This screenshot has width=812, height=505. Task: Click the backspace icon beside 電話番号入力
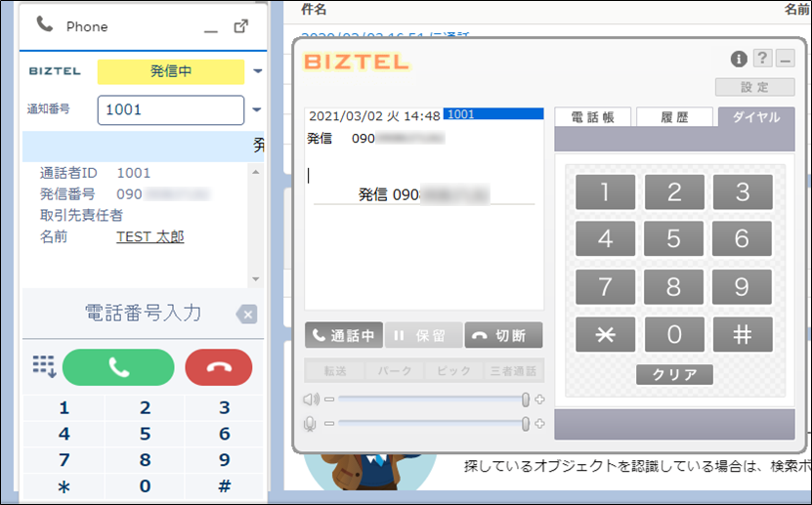246,315
